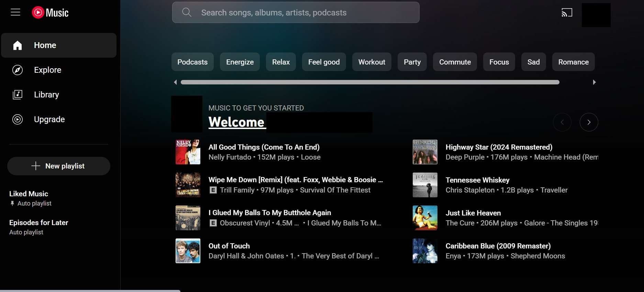Play All Good Things album thumbnail
The width and height of the screenshot is (644, 292).
click(188, 152)
